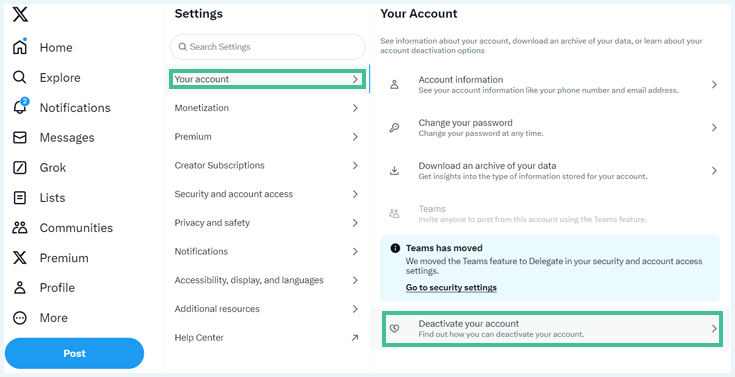
Task: Open Home via house icon
Action: point(20,47)
